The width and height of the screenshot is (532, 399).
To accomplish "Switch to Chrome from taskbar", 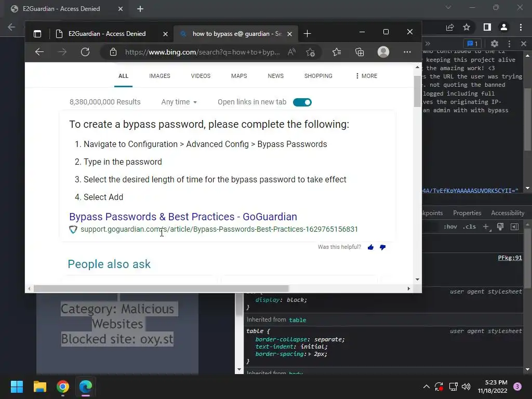I will point(63,387).
